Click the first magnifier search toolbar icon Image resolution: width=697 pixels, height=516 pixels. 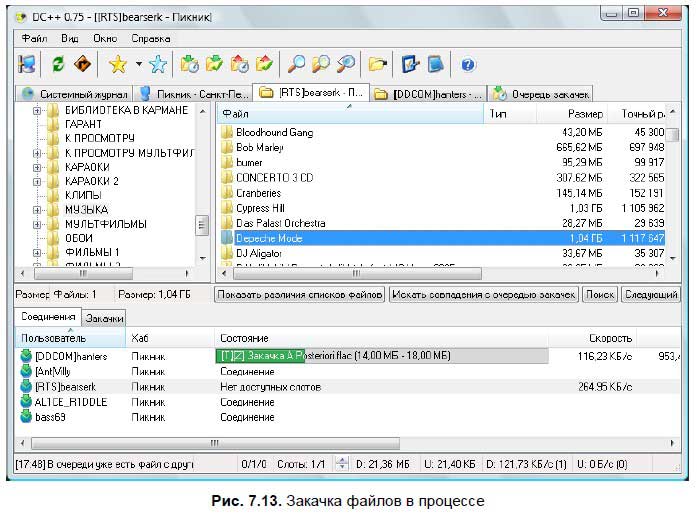click(297, 64)
